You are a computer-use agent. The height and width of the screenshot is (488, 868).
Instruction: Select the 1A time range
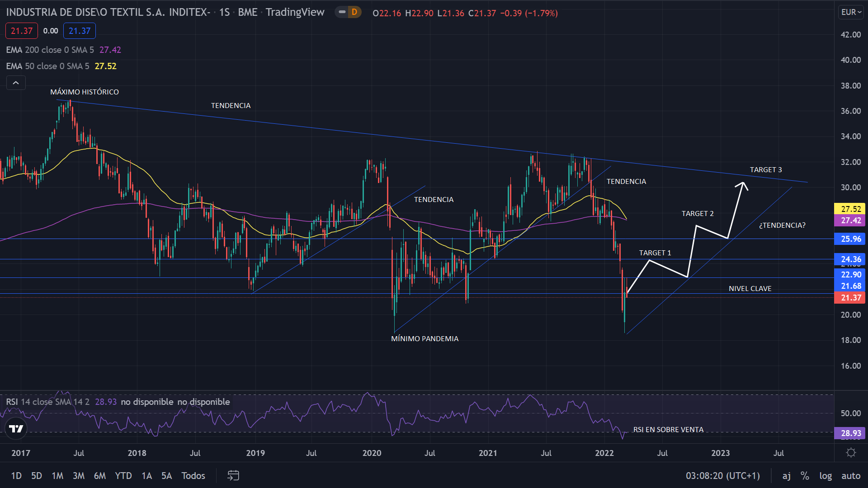point(146,476)
